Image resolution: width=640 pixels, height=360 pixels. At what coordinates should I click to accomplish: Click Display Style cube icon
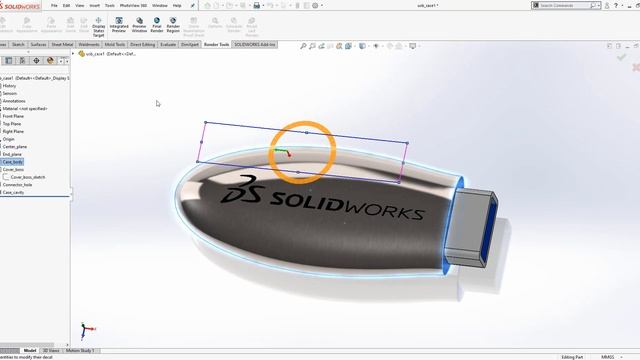[x=362, y=46]
